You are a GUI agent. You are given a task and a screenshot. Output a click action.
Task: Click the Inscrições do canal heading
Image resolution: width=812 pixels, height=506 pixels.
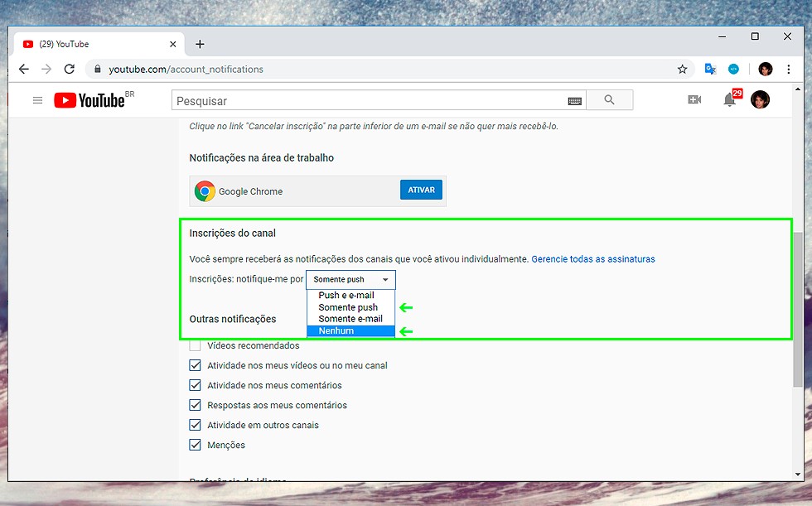coord(233,233)
